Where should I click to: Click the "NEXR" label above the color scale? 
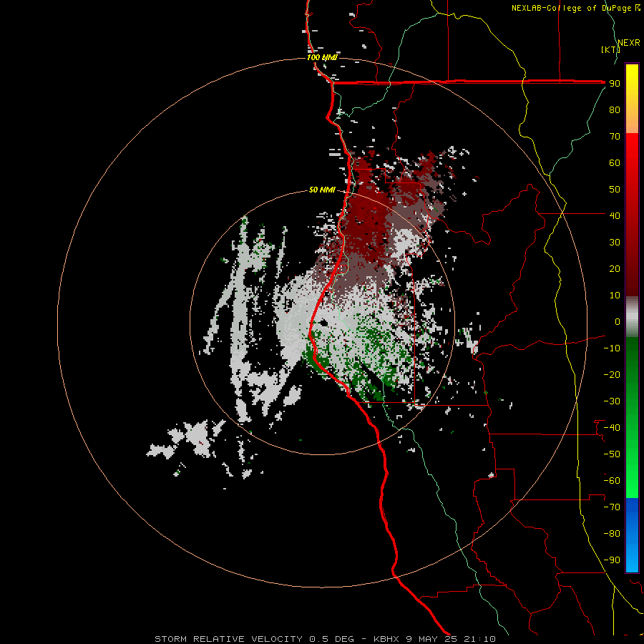pyautogui.click(x=628, y=43)
